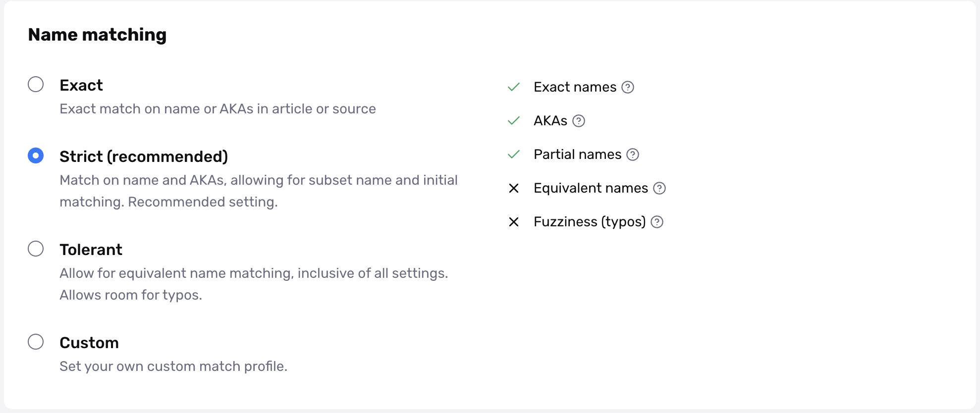Open help for AKAs
This screenshot has height=413, width=980.
pos(579,121)
